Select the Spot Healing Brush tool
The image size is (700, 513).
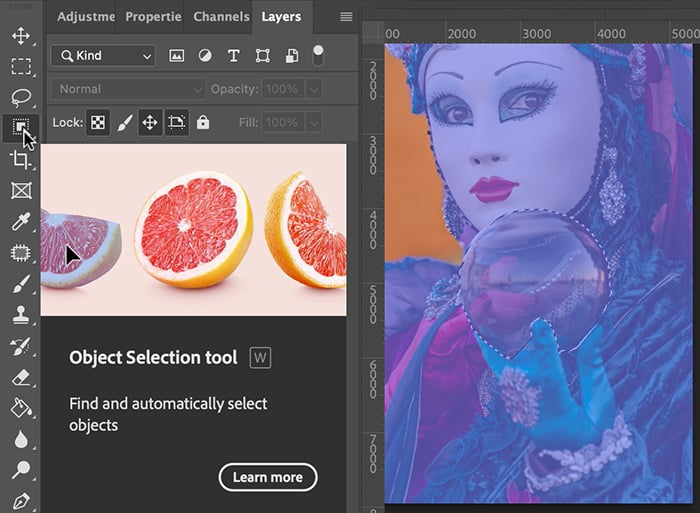coord(21,253)
